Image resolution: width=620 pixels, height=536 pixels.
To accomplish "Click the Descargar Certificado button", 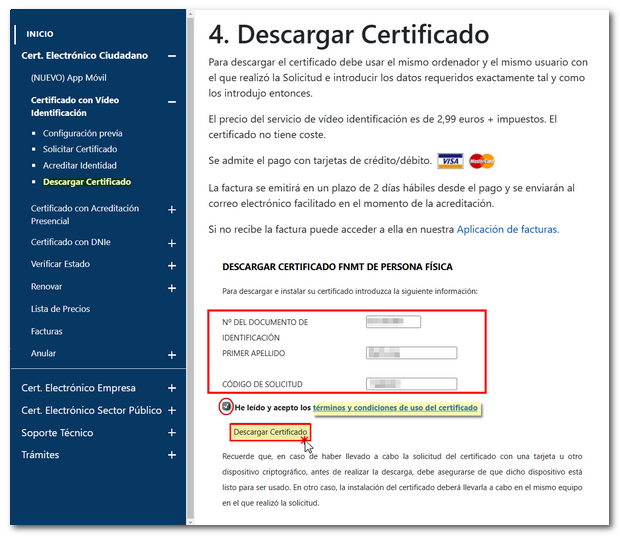I will click(270, 432).
